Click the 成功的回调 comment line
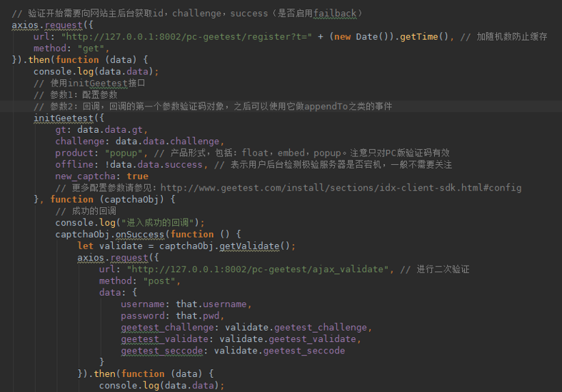 tap(86, 211)
